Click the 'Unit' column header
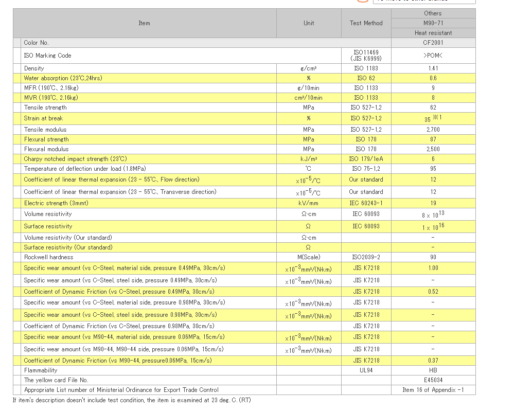 coord(309,23)
